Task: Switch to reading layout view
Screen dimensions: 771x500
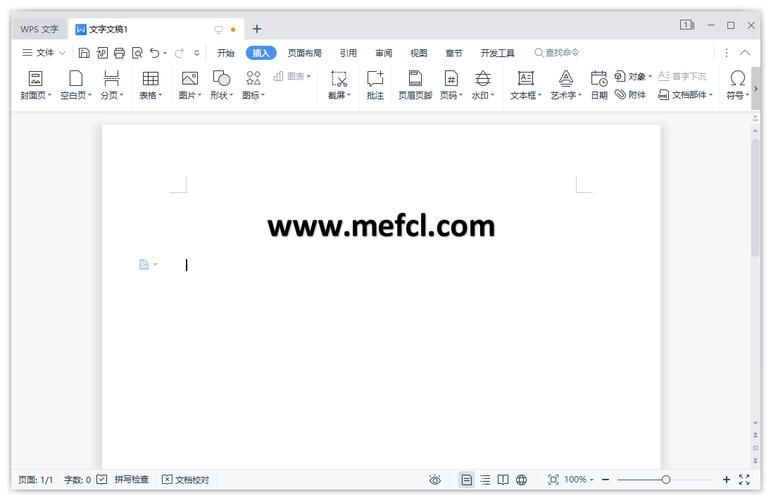Action: point(503,480)
